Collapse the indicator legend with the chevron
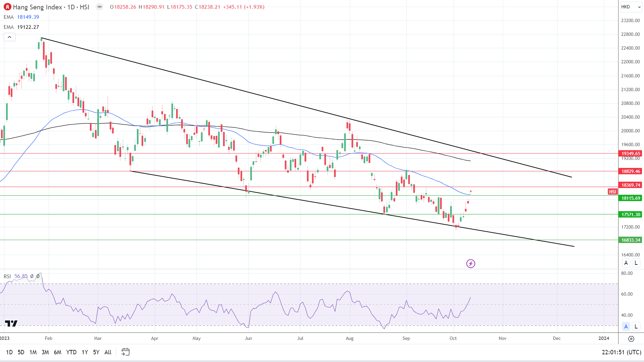644x362 pixels. (9, 37)
